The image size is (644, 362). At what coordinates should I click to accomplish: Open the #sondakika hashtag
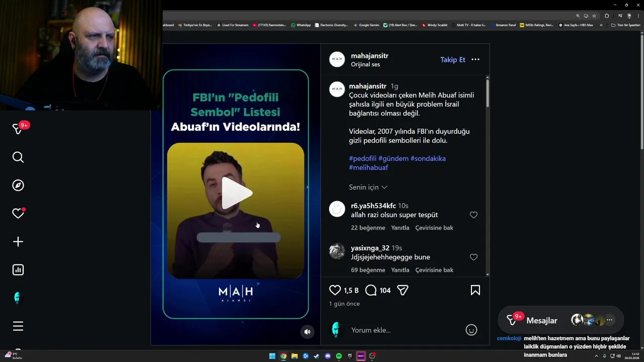[x=428, y=158]
